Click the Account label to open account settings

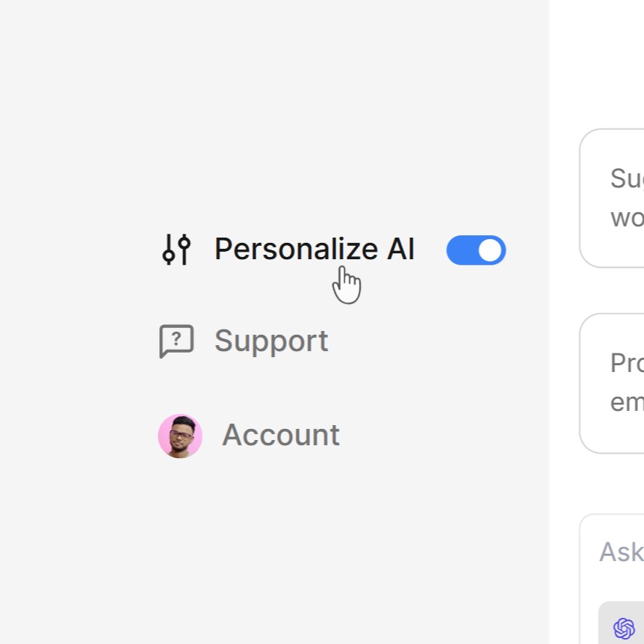281,436
